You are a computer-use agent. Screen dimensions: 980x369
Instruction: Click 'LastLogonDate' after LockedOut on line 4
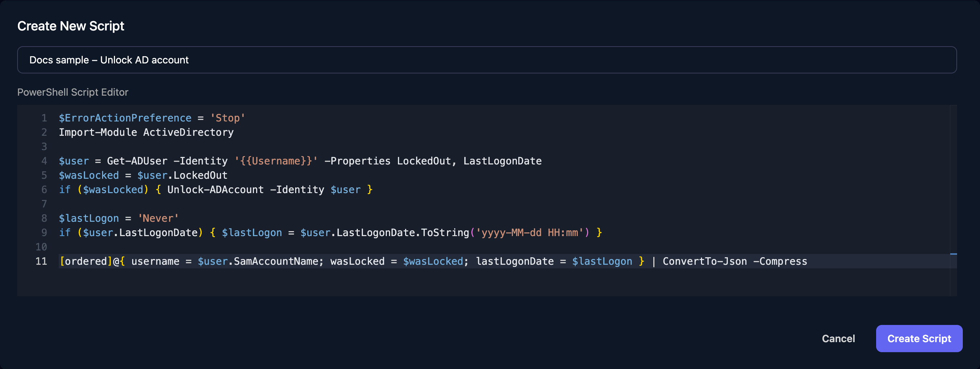[x=502, y=161]
